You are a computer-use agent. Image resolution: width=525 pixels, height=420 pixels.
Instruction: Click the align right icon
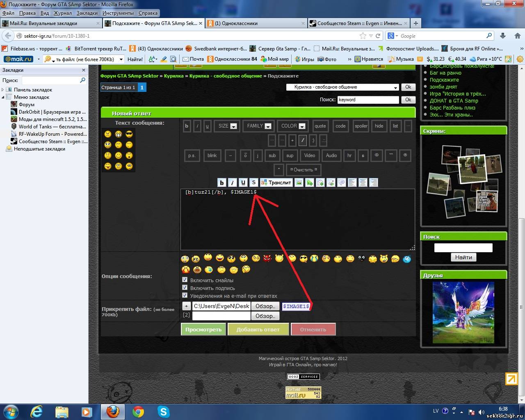(373, 183)
